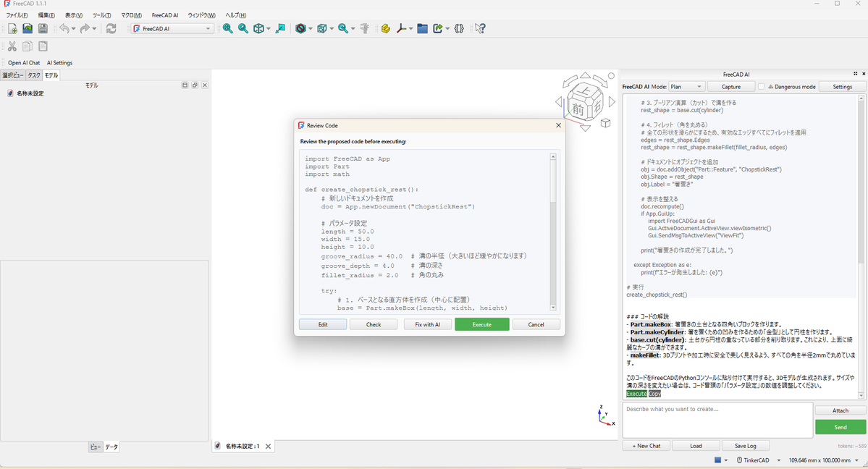Click the Undo arrow icon
This screenshot has height=469, width=868.
point(64,29)
